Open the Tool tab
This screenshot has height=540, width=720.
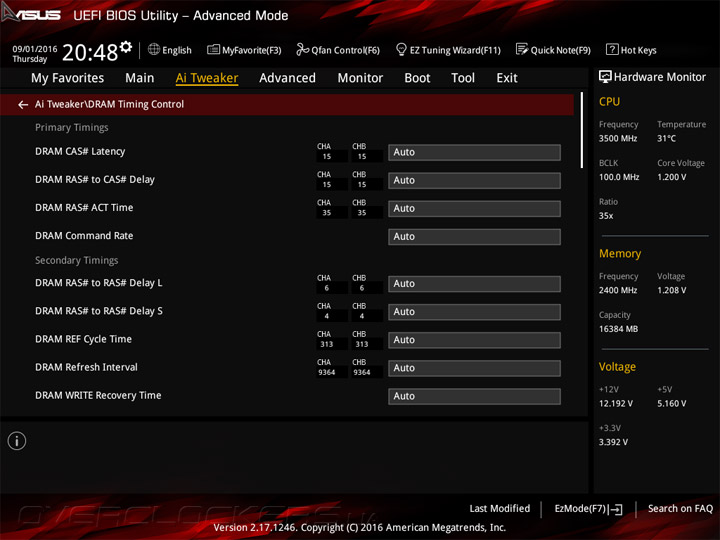coord(463,78)
